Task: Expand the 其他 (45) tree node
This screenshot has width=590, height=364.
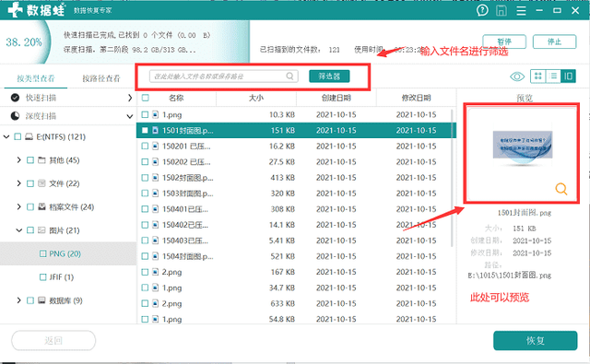Action: coord(18,160)
